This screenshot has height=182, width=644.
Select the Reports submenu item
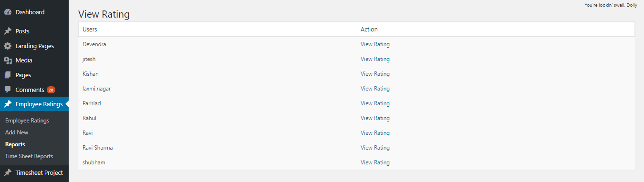click(15, 144)
